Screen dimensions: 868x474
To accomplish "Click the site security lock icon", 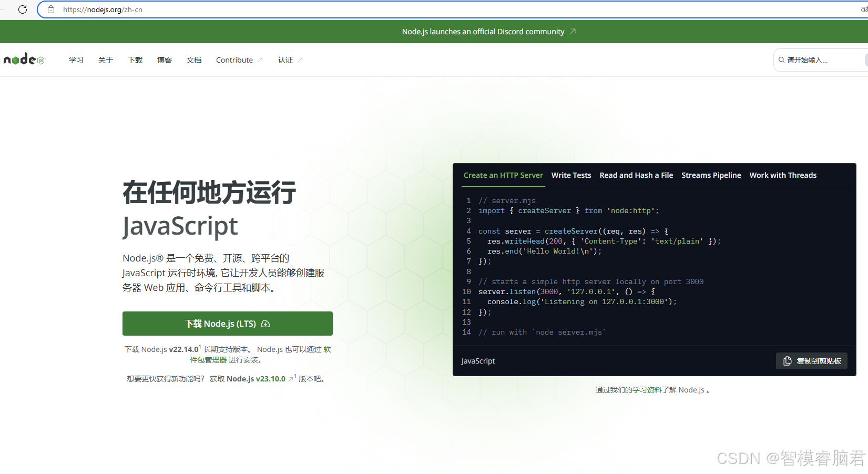I will (51, 9).
